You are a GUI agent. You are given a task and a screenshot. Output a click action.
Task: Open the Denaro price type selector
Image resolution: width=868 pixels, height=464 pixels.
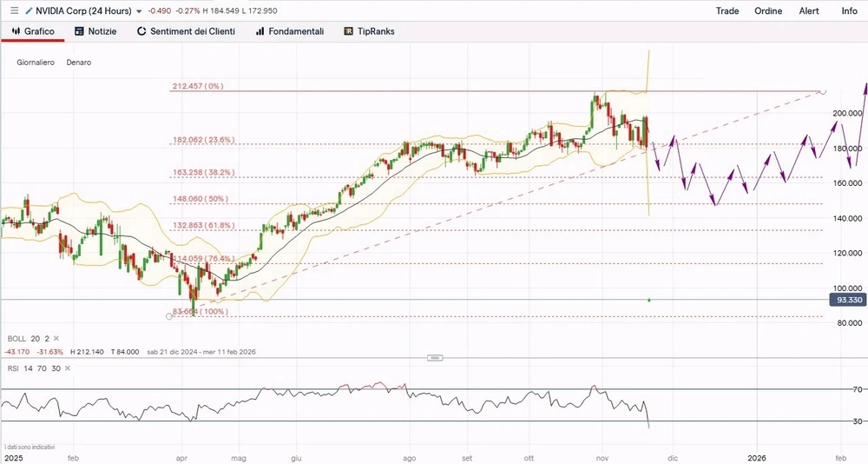tap(78, 63)
